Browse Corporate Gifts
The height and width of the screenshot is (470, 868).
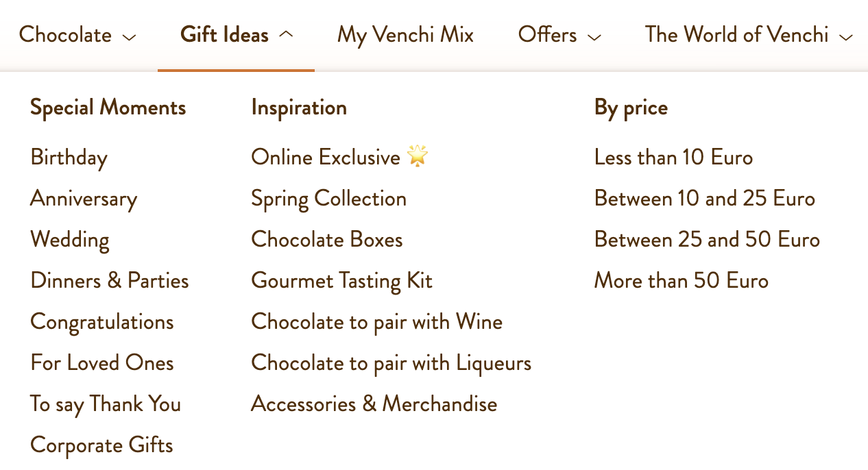click(x=101, y=445)
